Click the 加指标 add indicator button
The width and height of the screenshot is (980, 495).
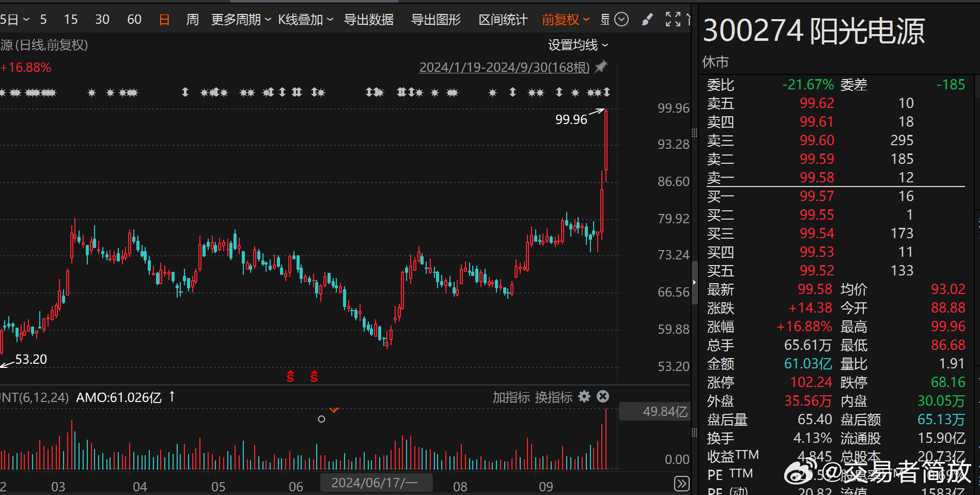(x=511, y=397)
